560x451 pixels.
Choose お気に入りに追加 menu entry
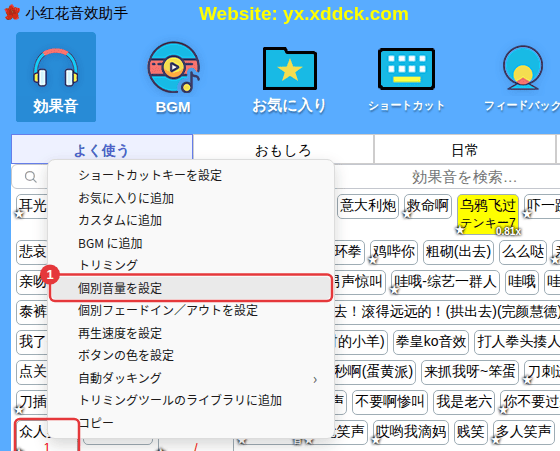pos(191,198)
